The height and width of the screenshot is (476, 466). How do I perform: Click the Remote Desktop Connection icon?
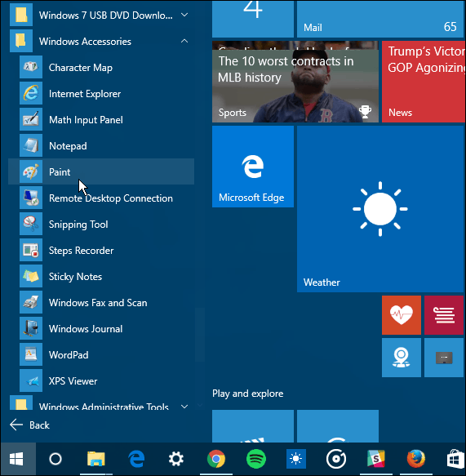pos(31,198)
